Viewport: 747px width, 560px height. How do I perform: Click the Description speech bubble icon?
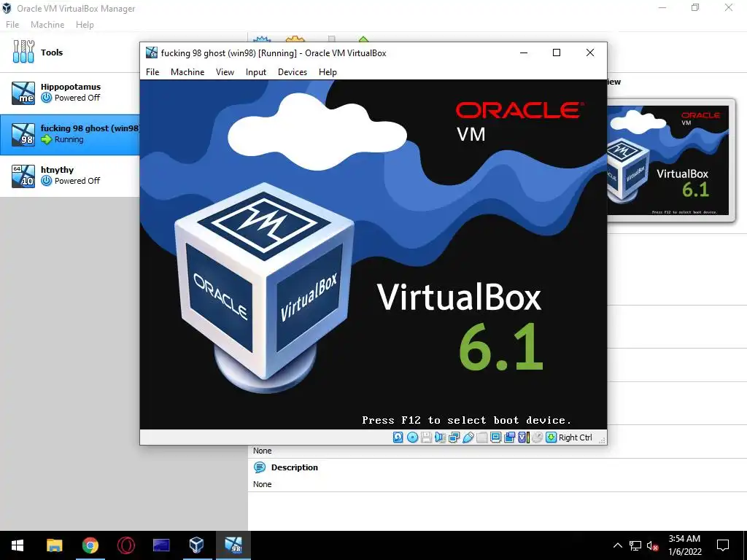[x=260, y=467]
